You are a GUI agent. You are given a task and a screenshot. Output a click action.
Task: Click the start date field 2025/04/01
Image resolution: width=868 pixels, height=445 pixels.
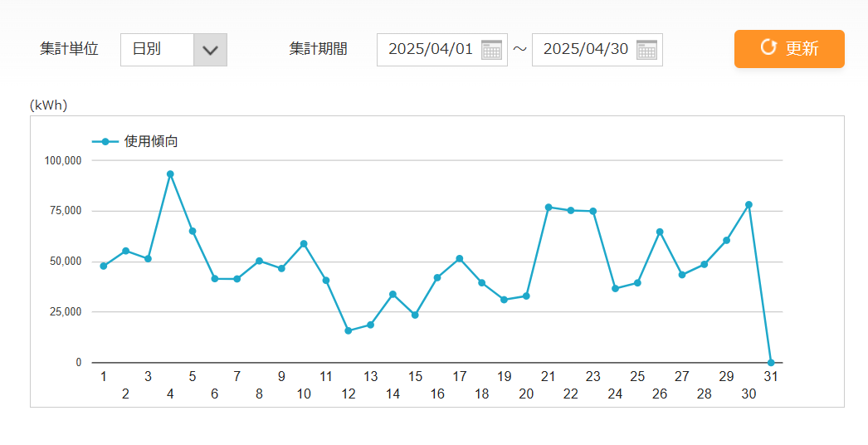(x=430, y=50)
